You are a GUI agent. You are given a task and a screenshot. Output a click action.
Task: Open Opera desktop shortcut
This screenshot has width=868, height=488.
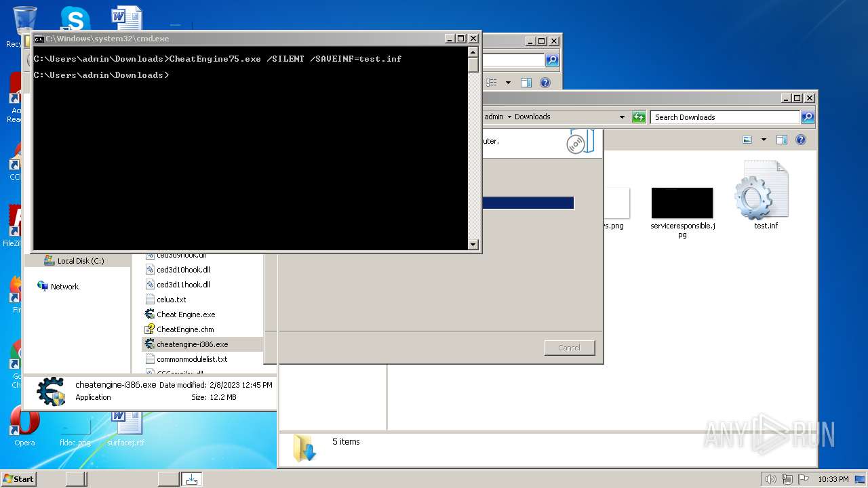point(24,427)
